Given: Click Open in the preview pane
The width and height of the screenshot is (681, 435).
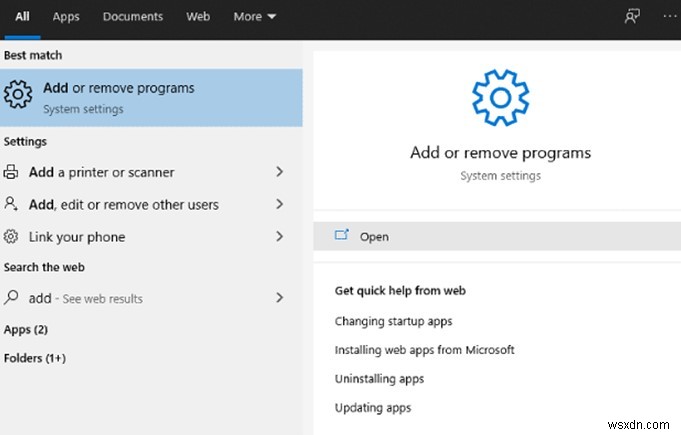Looking at the screenshot, I should (374, 237).
